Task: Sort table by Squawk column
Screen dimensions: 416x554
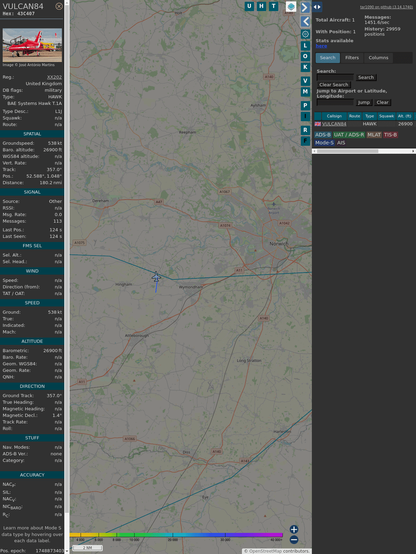Action: (x=386, y=116)
